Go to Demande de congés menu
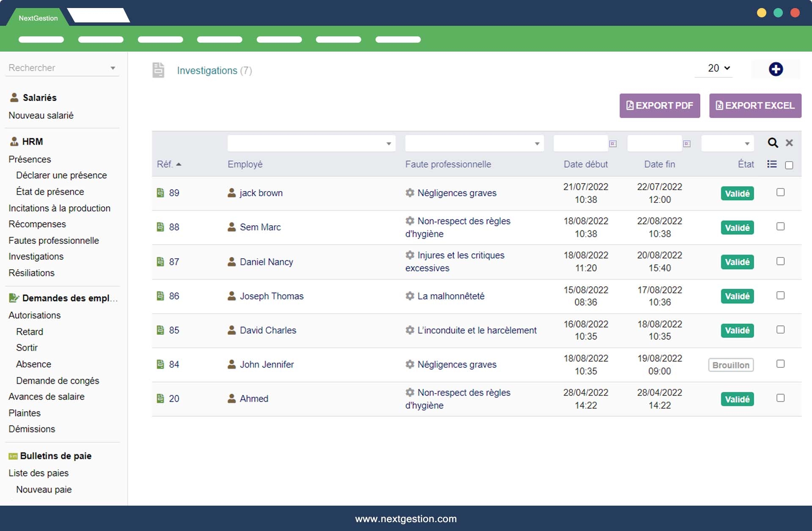 click(58, 380)
